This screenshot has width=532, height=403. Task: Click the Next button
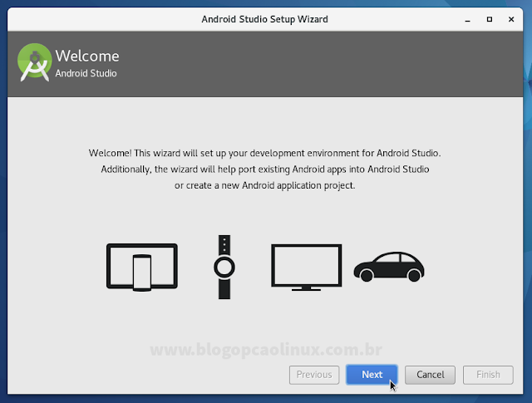pyautogui.click(x=372, y=375)
